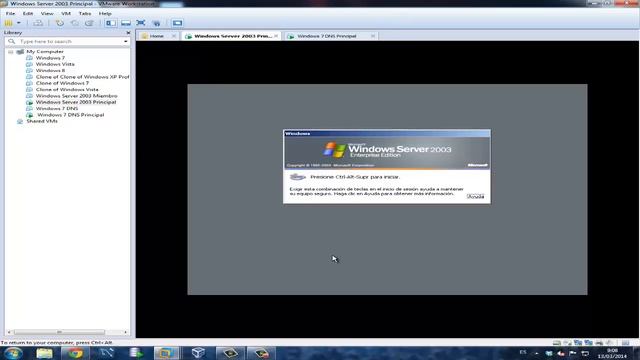Viewport: 640px width, 360px height.
Task: Click the Unity mode toolbar icon
Action: 156,23
